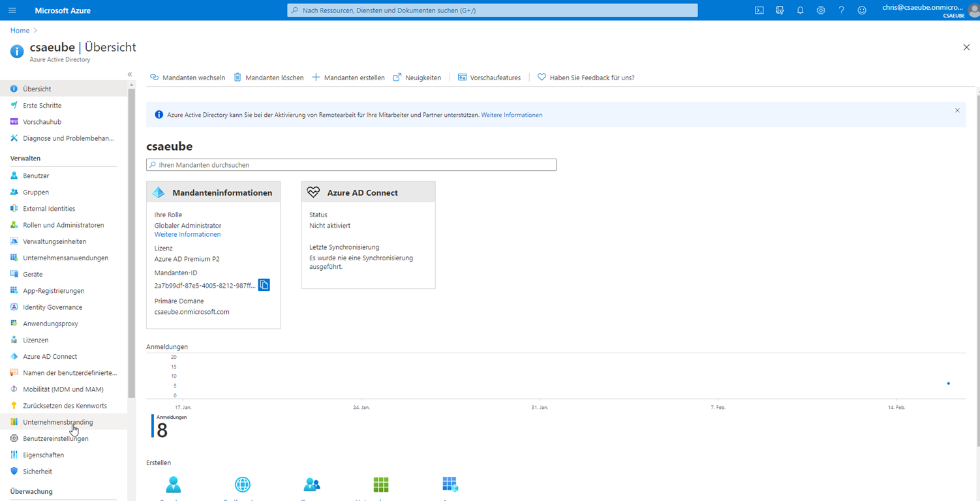The width and height of the screenshot is (980, 501).
Task: Open App-Registrierungen
Action: pos(63,290)
